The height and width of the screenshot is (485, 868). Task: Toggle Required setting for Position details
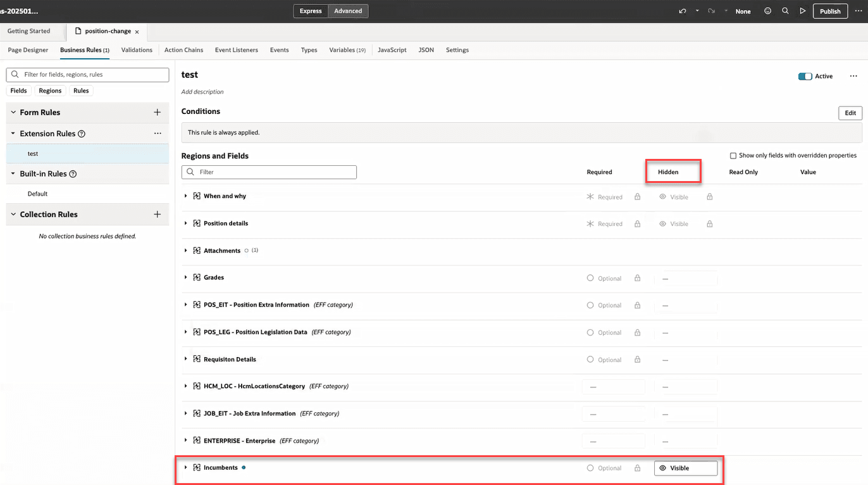[x=605, y=224]
